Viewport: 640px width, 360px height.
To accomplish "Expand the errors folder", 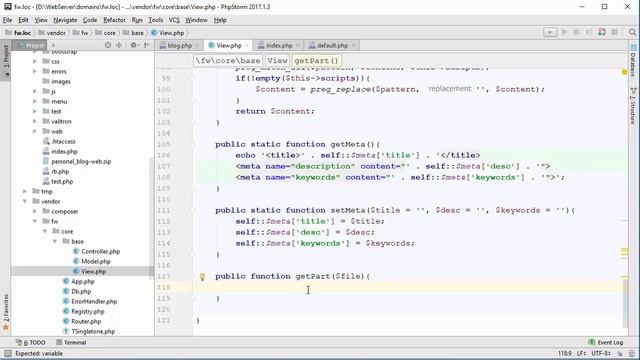I will (x=35, y=71).
